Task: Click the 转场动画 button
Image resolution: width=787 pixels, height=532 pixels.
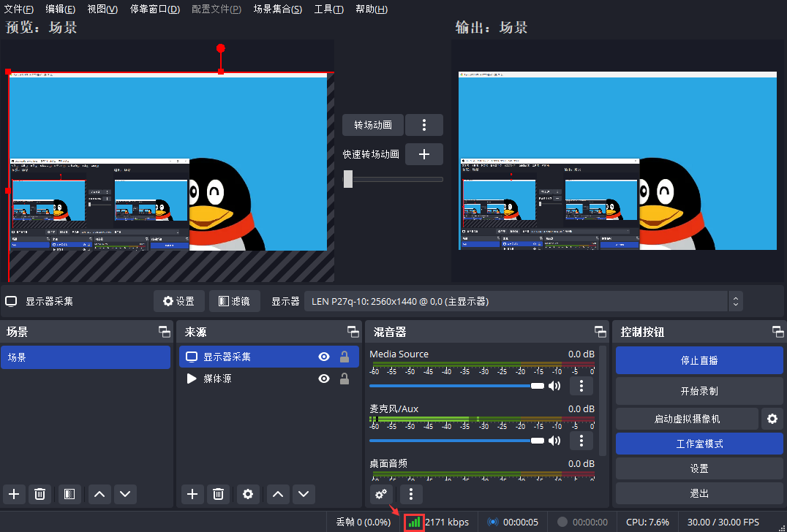Action: pos(373,125)
